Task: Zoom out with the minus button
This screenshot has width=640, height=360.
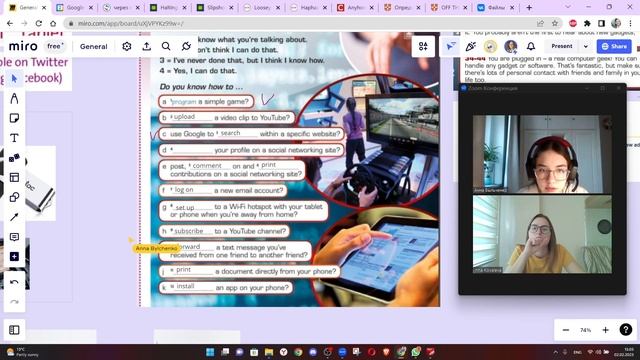Action: [566, 330]
